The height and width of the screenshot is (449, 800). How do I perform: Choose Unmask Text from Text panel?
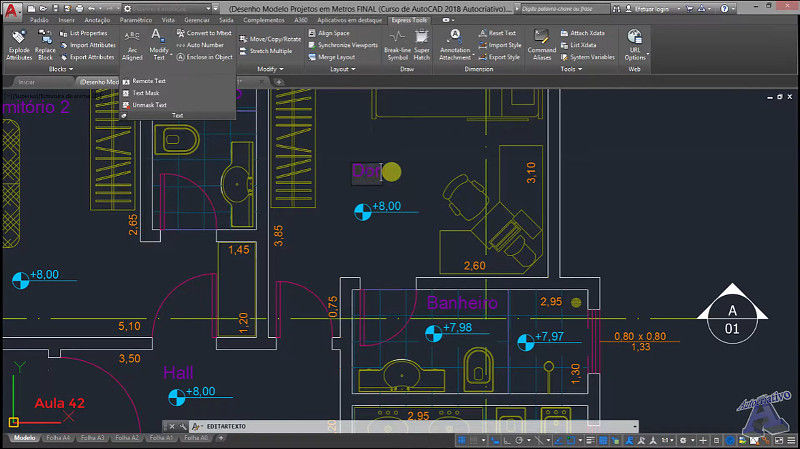click(144, 105)
